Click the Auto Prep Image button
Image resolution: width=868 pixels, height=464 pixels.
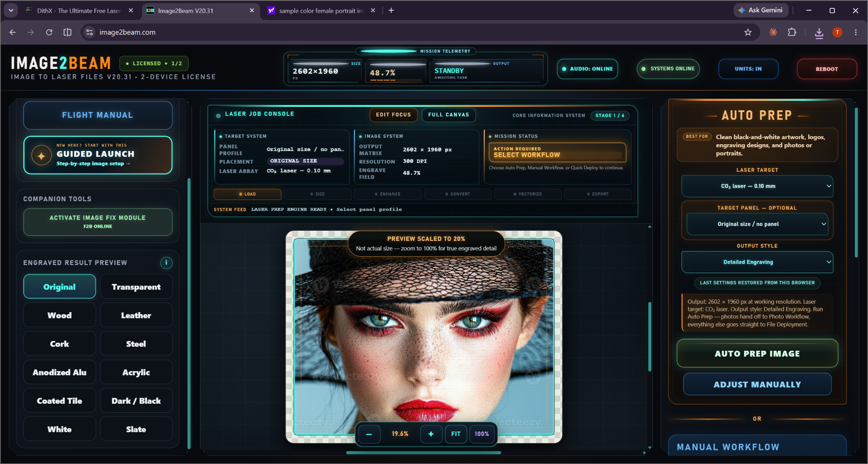coord(757,353)
